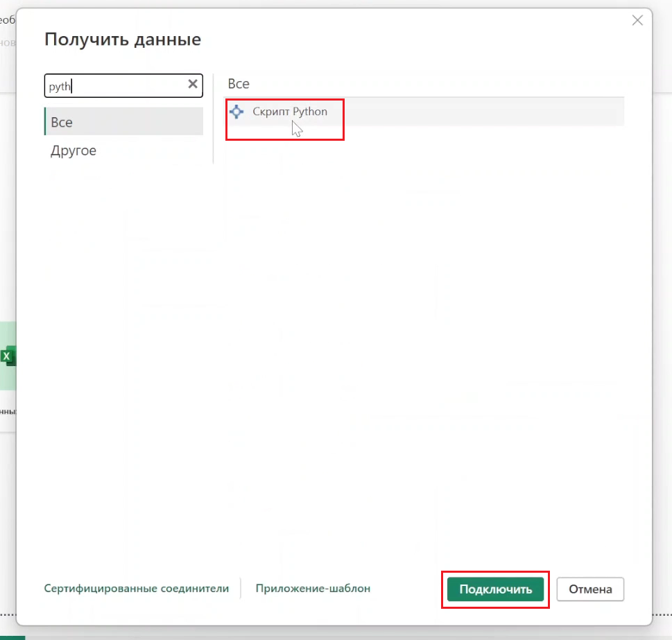Select the Другое category in sidebar

pyautogui.click(x=123, y=150)
